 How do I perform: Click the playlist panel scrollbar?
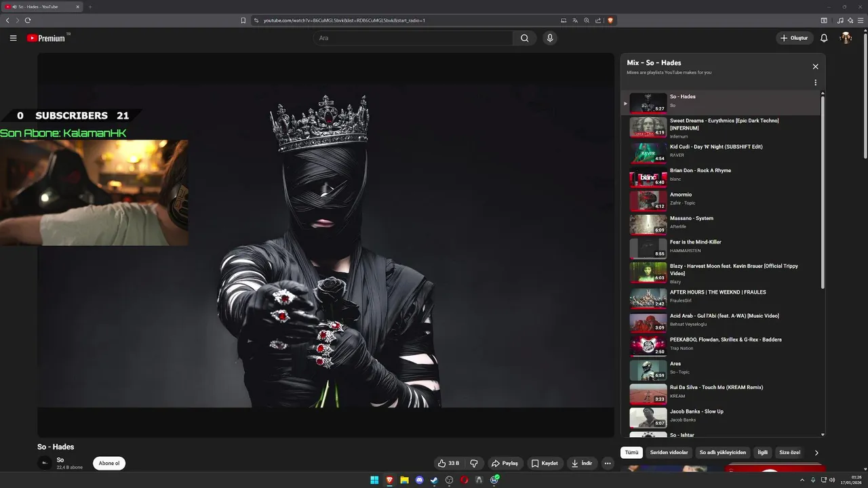[823, 193]
